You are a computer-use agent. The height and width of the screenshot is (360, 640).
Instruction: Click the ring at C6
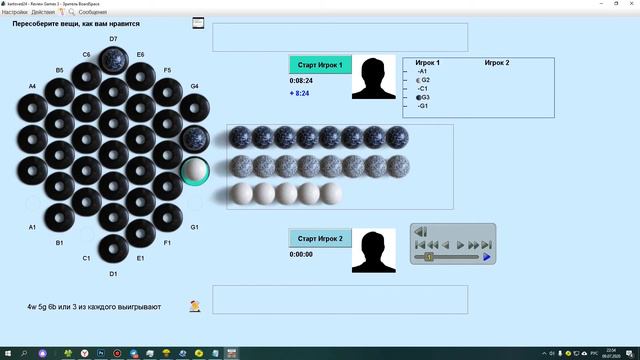pos(86,76)
